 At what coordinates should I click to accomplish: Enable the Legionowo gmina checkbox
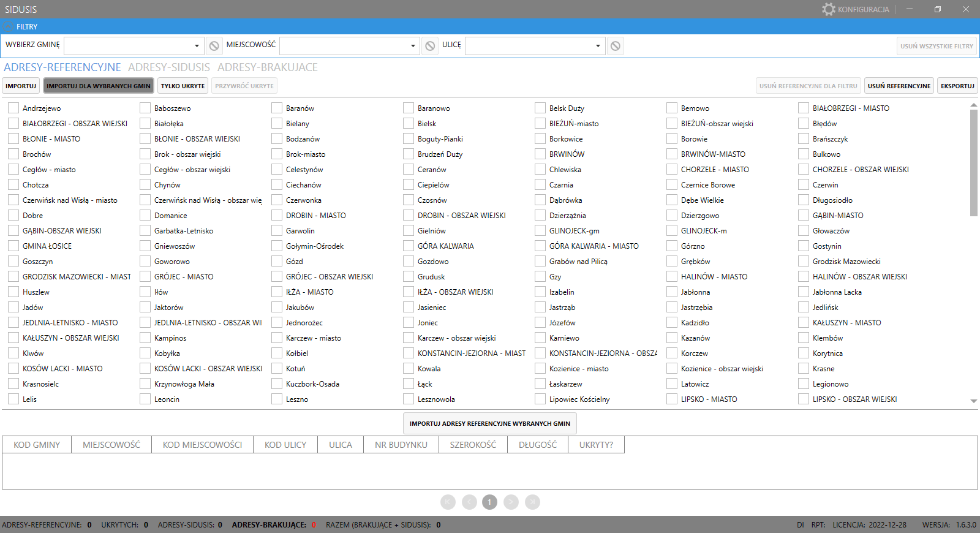pyautogui.click(x=804, y=384)
